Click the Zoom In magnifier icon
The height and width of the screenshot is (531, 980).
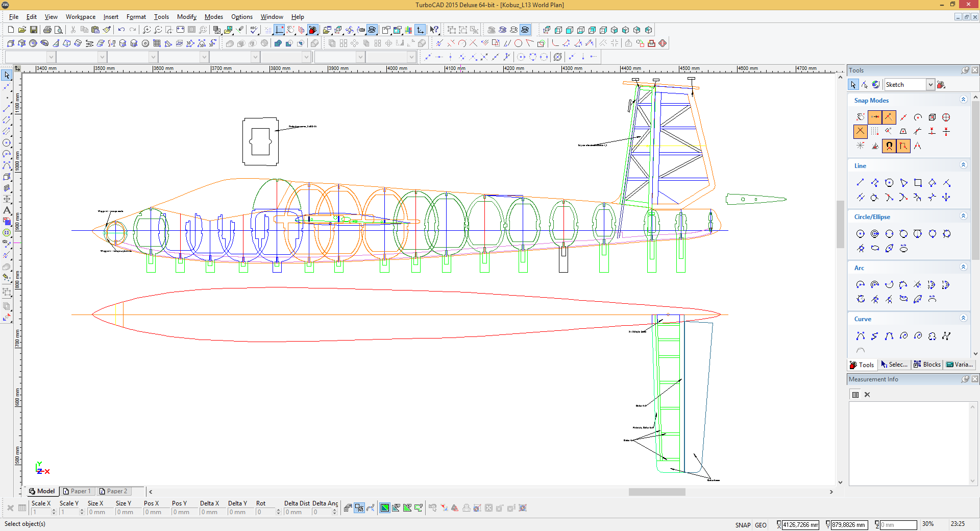coord(146,30)
